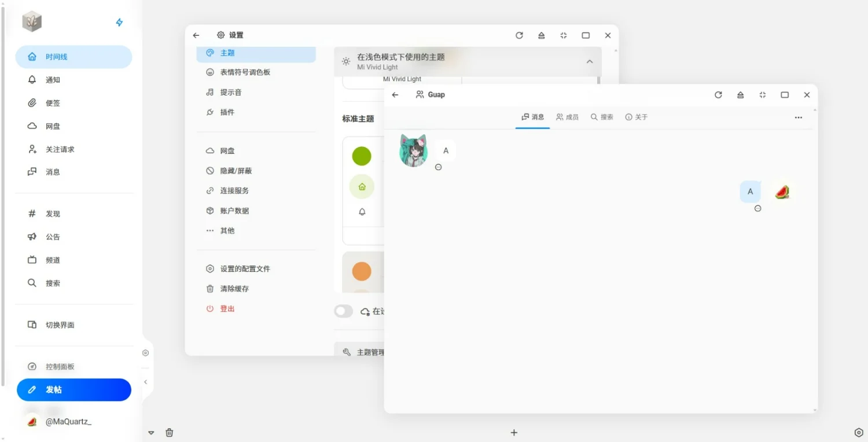Open 消息 messages in left sidebar
The image size is (868, 442).
[x=73, y=172]
